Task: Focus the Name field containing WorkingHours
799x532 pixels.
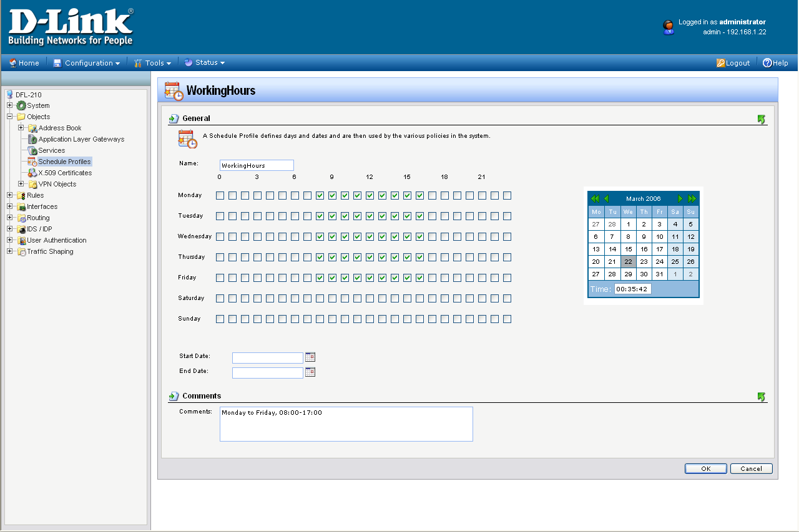Action: (x=257, y=165)
